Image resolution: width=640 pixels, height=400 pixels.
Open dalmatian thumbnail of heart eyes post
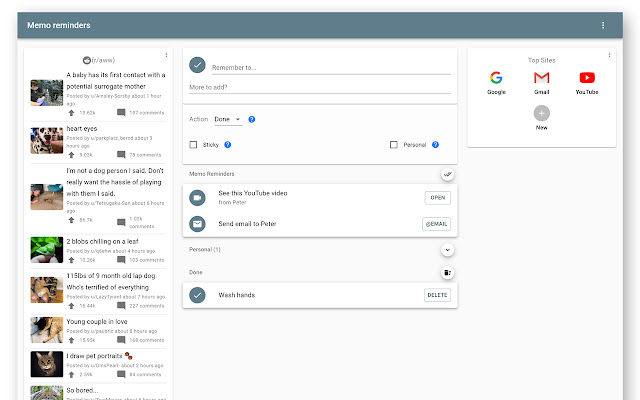point(47,140)
